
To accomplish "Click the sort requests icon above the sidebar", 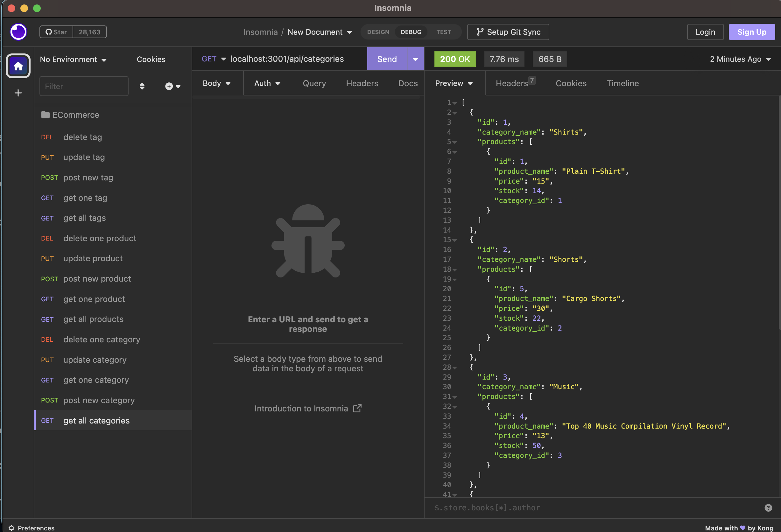I will (142, 86).
